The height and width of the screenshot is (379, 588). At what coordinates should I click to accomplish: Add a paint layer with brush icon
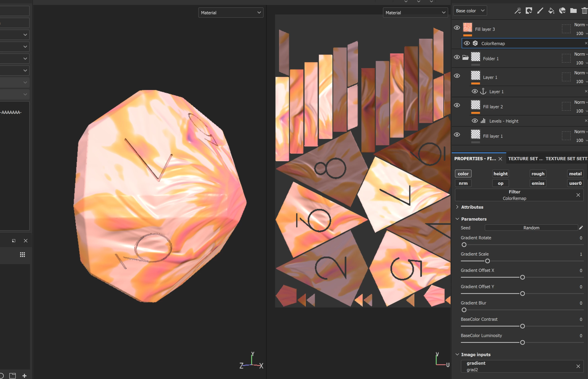pos(540,11)
